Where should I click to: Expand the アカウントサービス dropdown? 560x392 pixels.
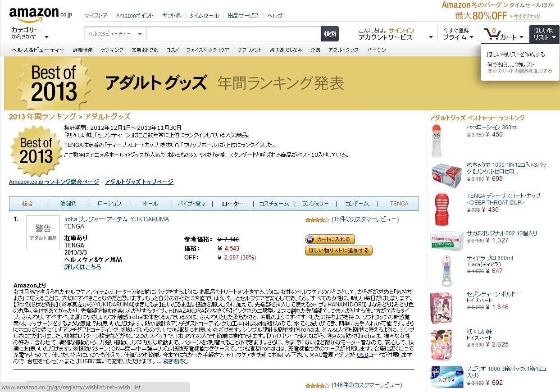396,34
